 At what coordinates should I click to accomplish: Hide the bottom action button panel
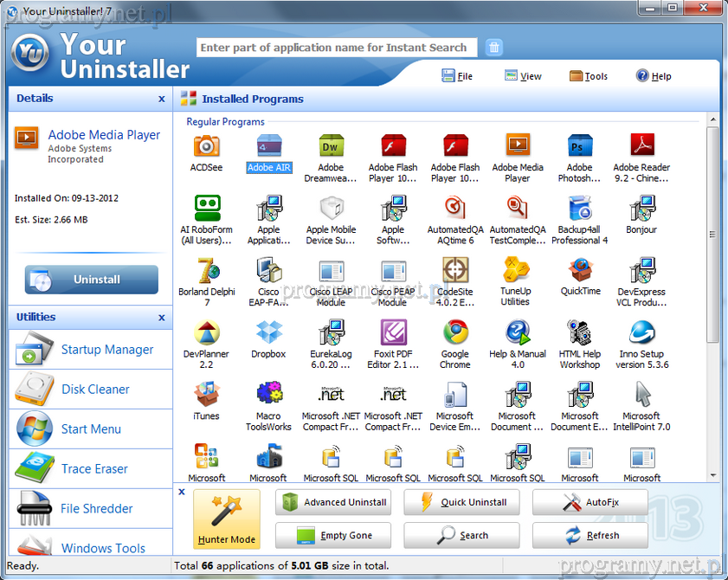[182, 492]
